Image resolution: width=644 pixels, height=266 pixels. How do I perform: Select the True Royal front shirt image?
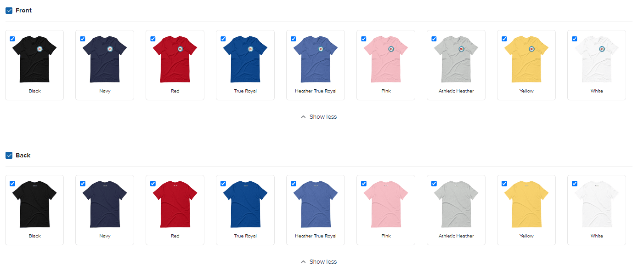pos(245,59)
